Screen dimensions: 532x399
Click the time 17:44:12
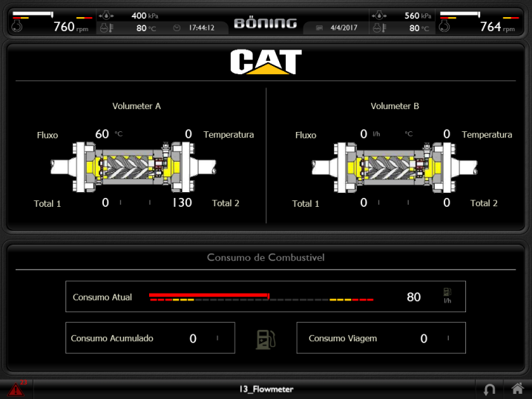(x=202, y=27)
